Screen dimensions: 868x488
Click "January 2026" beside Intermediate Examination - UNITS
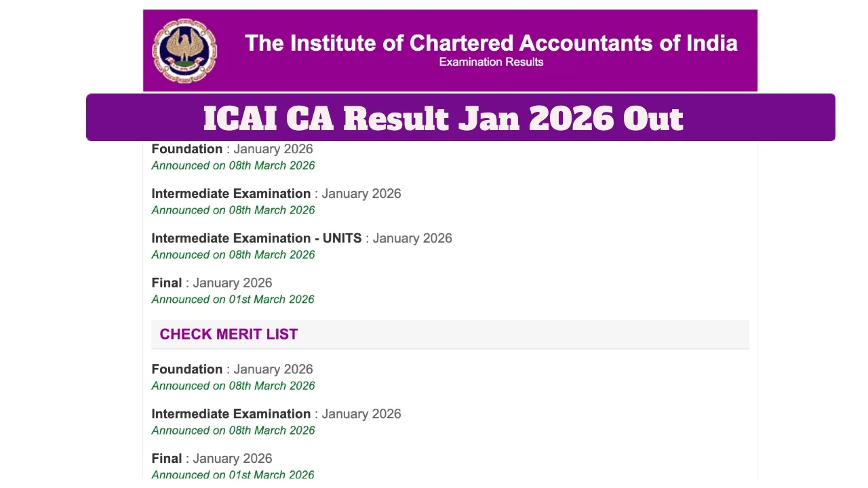coord(412,239)
